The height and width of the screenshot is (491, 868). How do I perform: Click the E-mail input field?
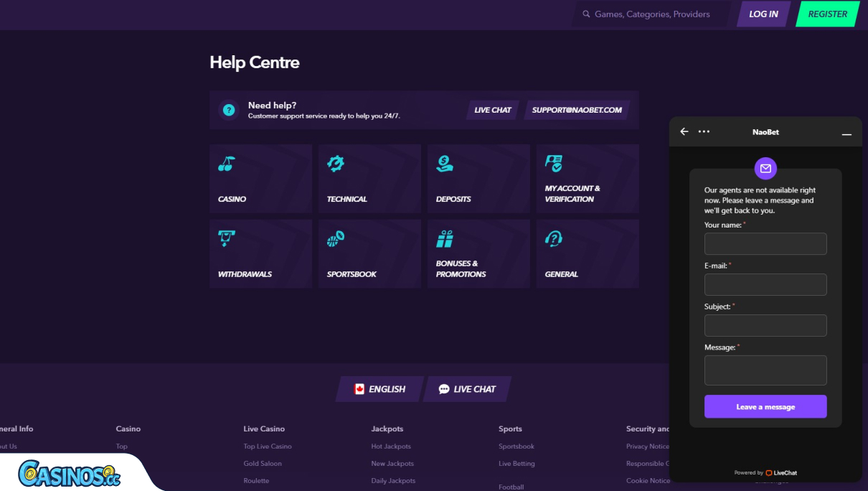[765, 284]
